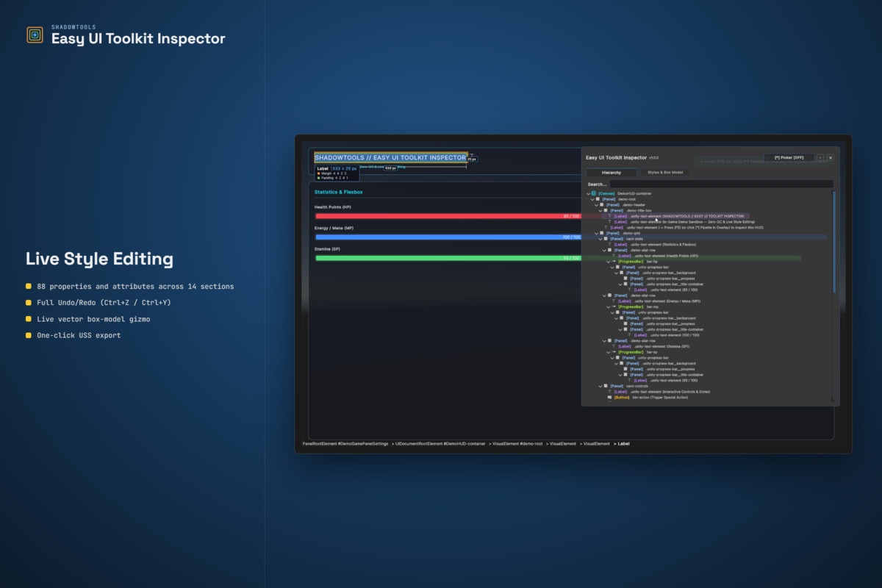The image size is (882, 588).
Task: Collapse the .demo-title-box panel node
Action: click(x=600, y=211)
